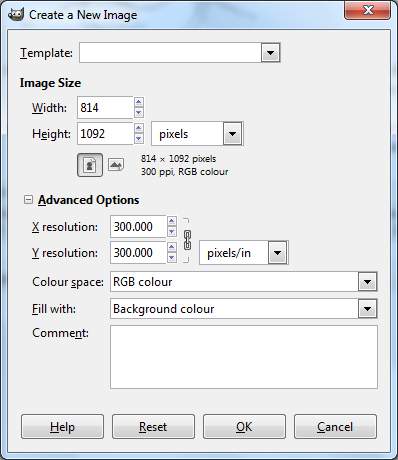Click the "X resolution:" label
The height and width of the screenshot is (460, 398).
(65, 227)
